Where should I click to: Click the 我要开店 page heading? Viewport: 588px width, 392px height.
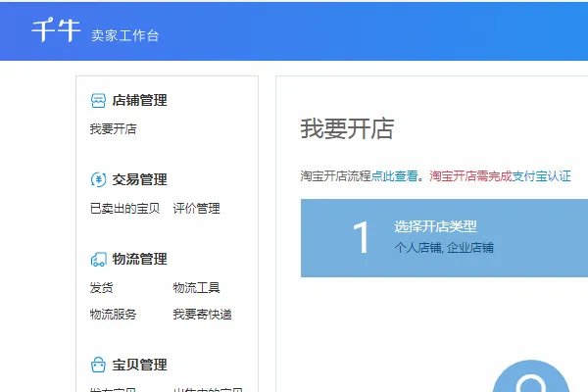point(347,128)
